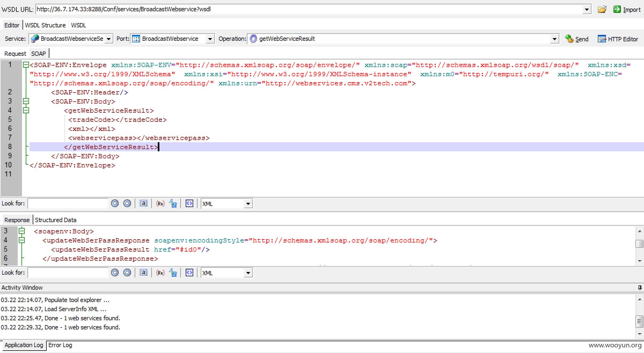Screen dimensions: 644x353
Task: Click the XML tag search icon in request toolbar
Action: click(189, 204)
